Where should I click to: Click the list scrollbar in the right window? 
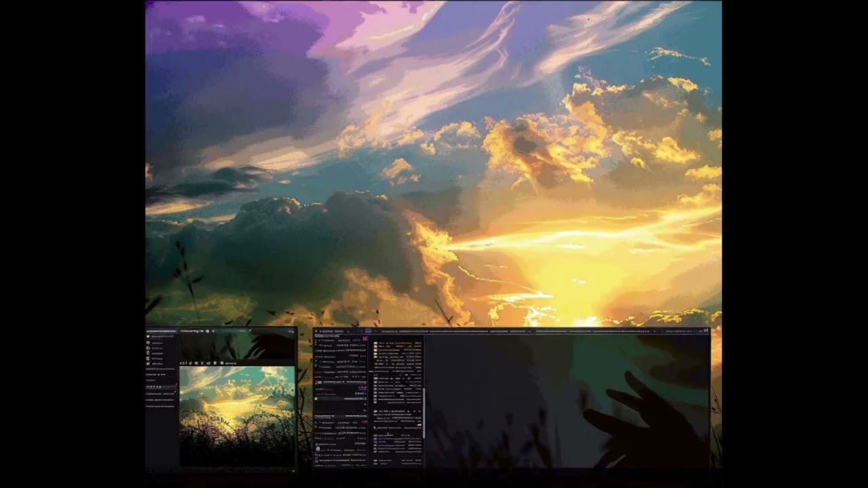tap(425, 412)
